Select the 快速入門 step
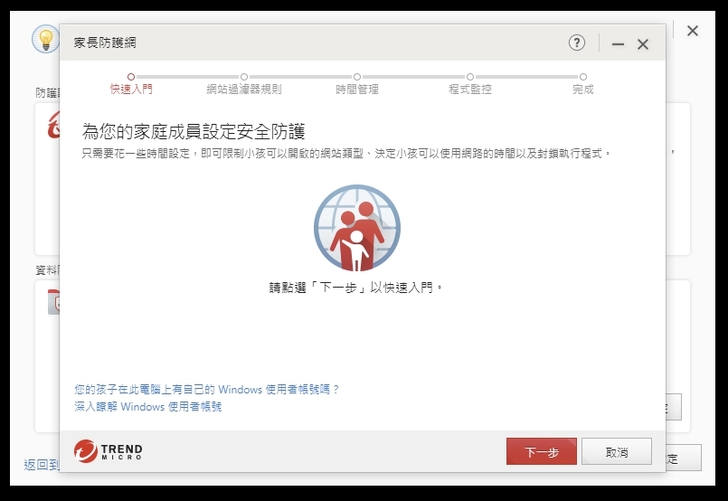The height and width of the screenshot is (501, 728). pos(131,84)
